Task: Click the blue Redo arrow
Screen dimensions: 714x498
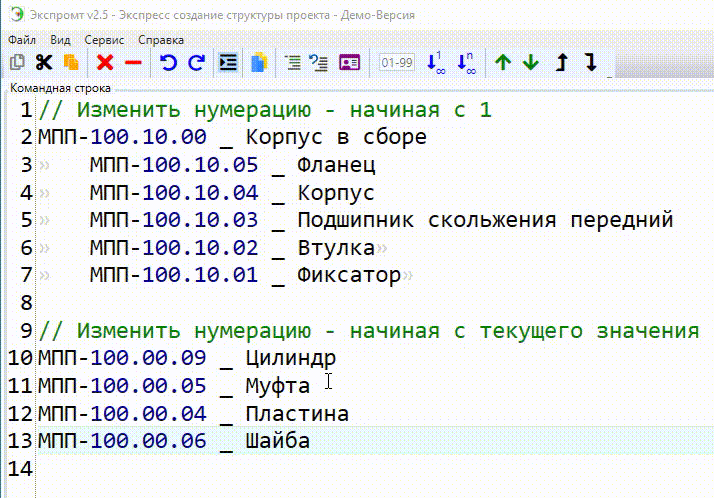Action: tap(197, 62)
